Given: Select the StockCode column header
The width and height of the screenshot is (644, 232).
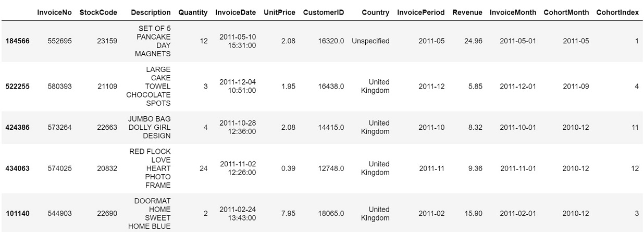Looking at the screenshot, I should (x=98, y=12).
